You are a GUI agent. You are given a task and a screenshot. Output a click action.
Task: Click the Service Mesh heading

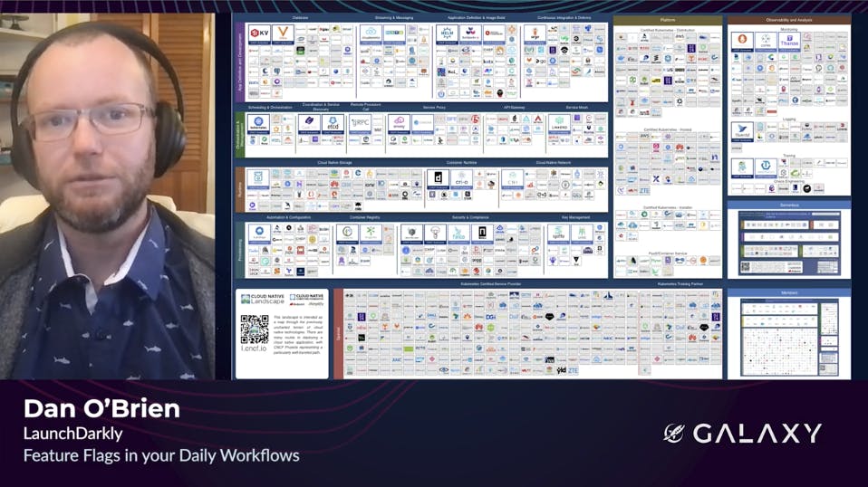[x=577, y=107]
